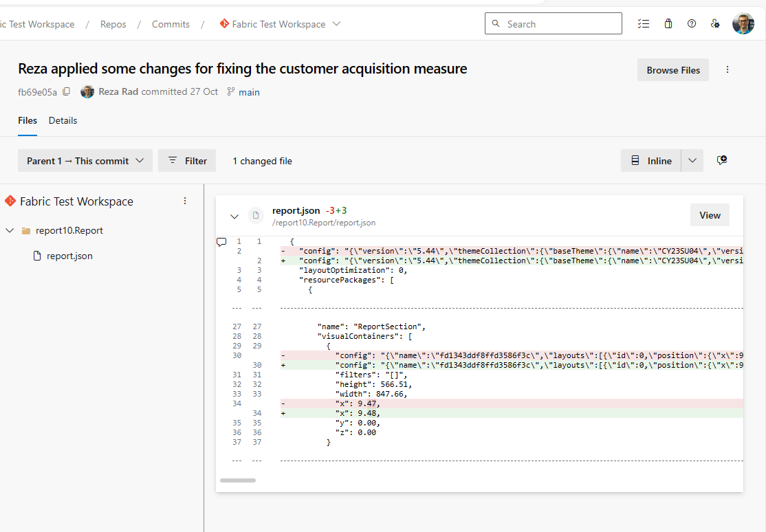Click the Browse Files button

click(673, 70)
